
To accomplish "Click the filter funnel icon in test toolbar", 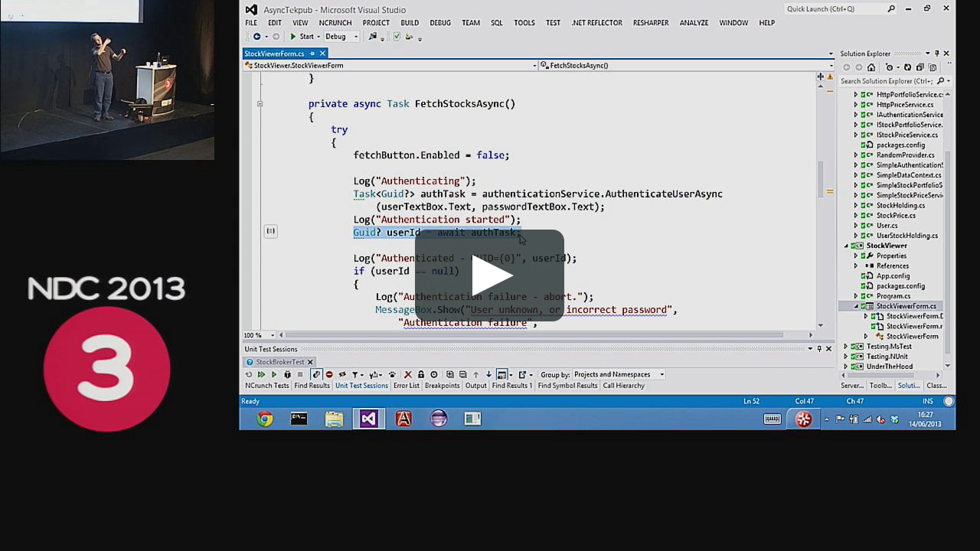I will pos(355,375).
